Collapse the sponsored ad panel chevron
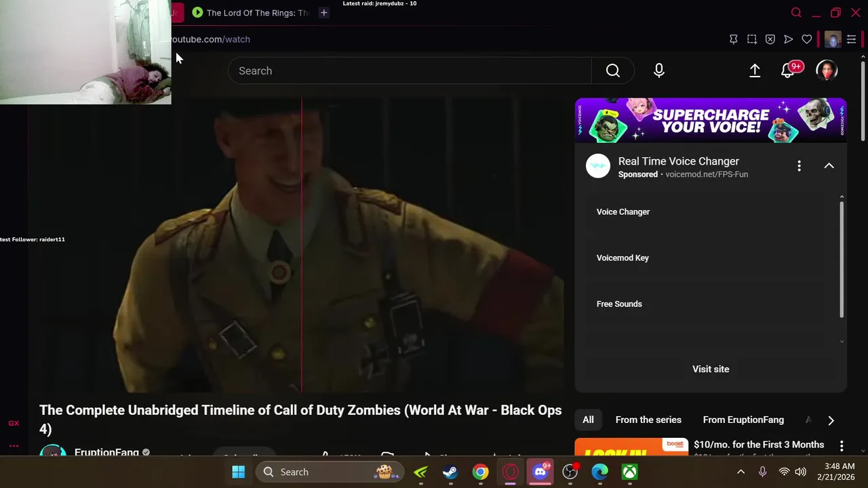This screenshot has height=488, width=868. (829, 165)
